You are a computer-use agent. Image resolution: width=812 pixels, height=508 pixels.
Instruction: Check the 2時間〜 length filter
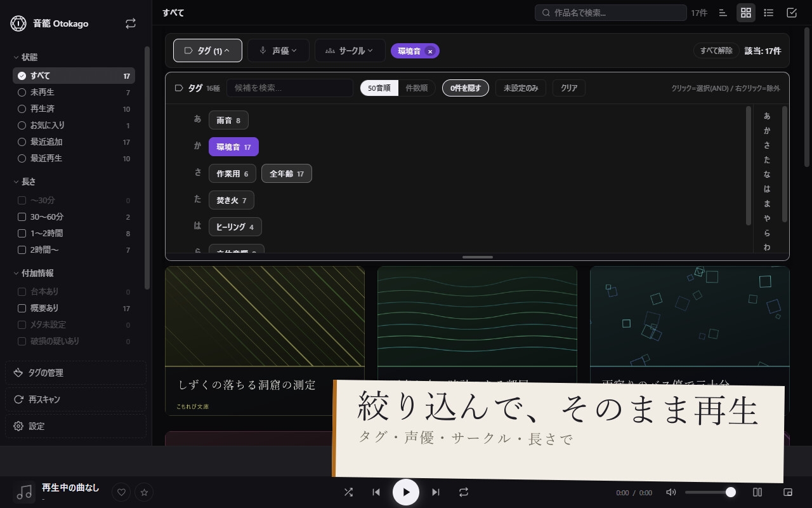tap(74, 250)
